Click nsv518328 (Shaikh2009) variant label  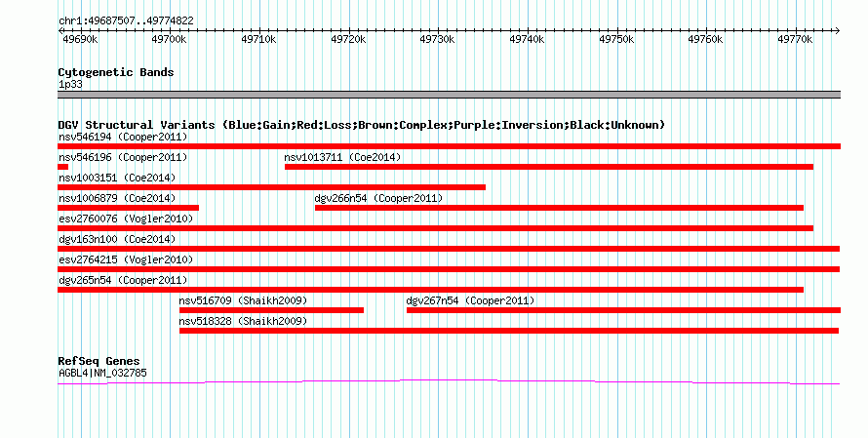point(243,321)
